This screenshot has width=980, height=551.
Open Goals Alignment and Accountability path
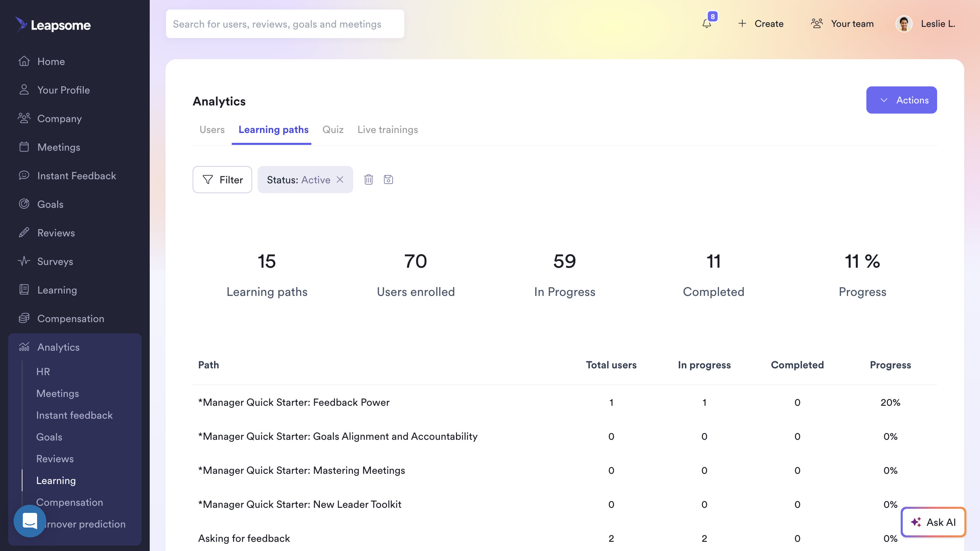click(338, 436)
